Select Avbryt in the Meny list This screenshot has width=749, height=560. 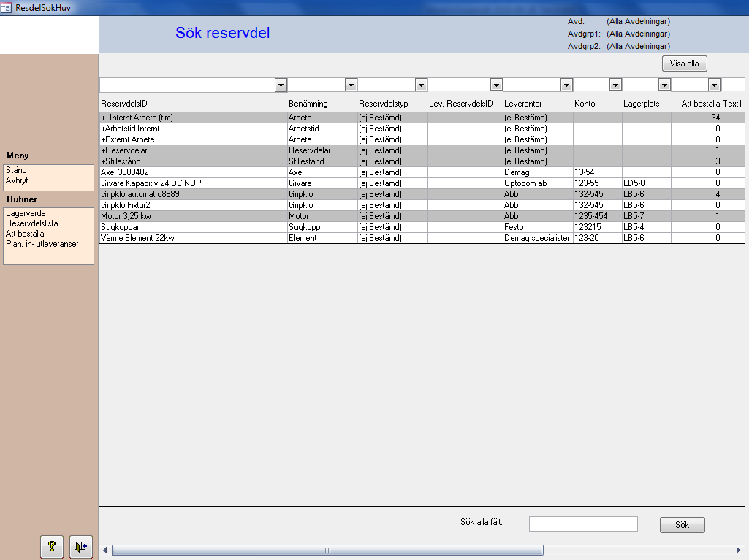pyautogui.click(x=18, y=180)
